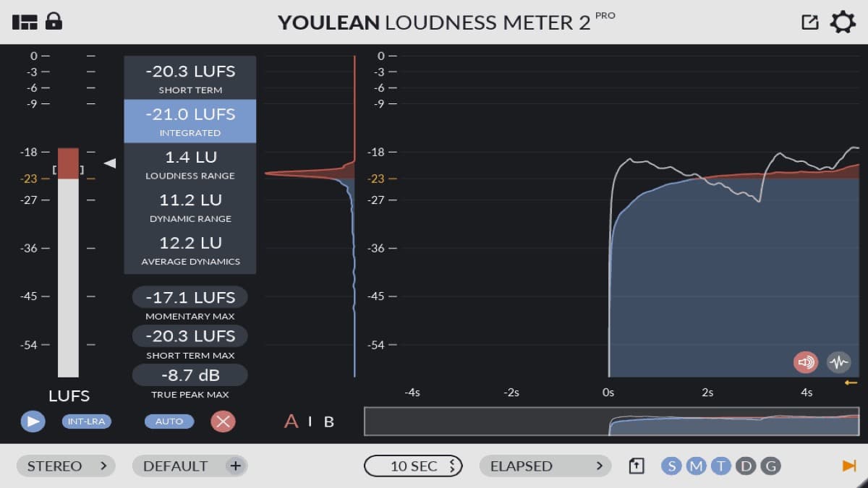Open settings gear icon

point(843,22)
